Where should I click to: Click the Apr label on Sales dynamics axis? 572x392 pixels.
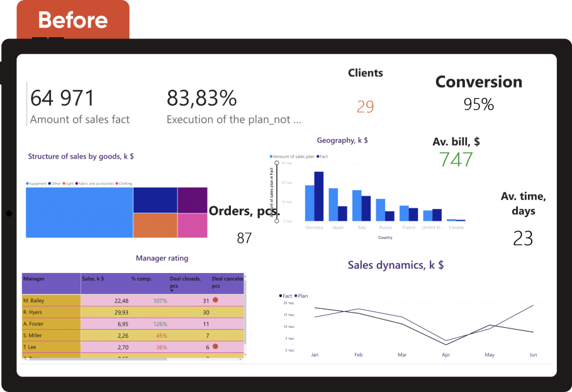(446, 354)
